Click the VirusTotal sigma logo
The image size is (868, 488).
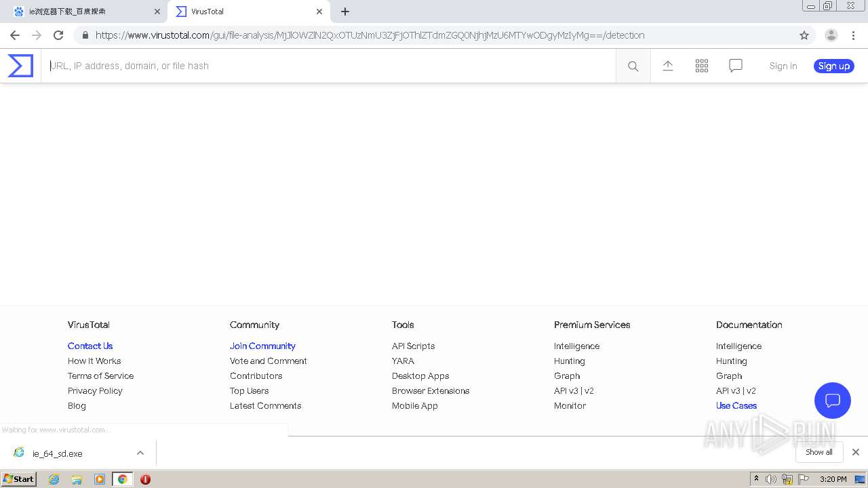pos(20,66)
